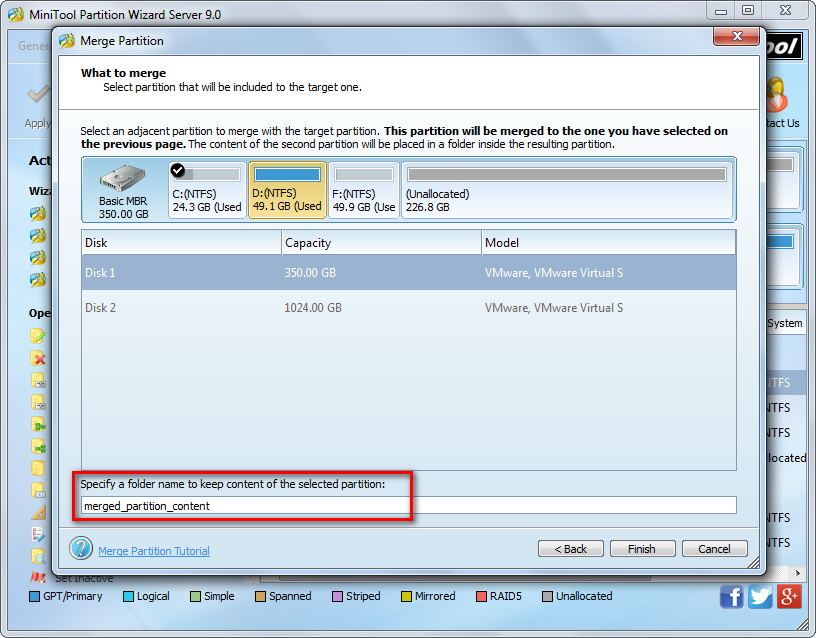Image resolution: width=816 pixels, height=638 pixels.
Task: Click the plain yellow disk icon in sidebar
Action: [x=38, y=468]
